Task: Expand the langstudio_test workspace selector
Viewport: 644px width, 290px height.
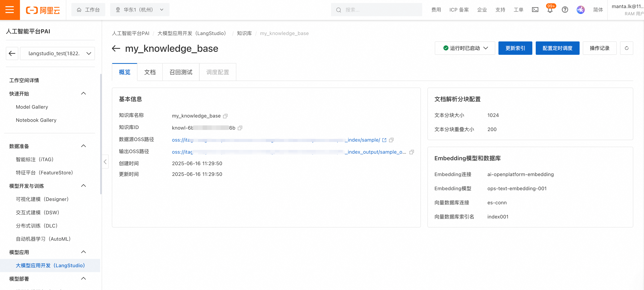Action: [x=57, y=53]
